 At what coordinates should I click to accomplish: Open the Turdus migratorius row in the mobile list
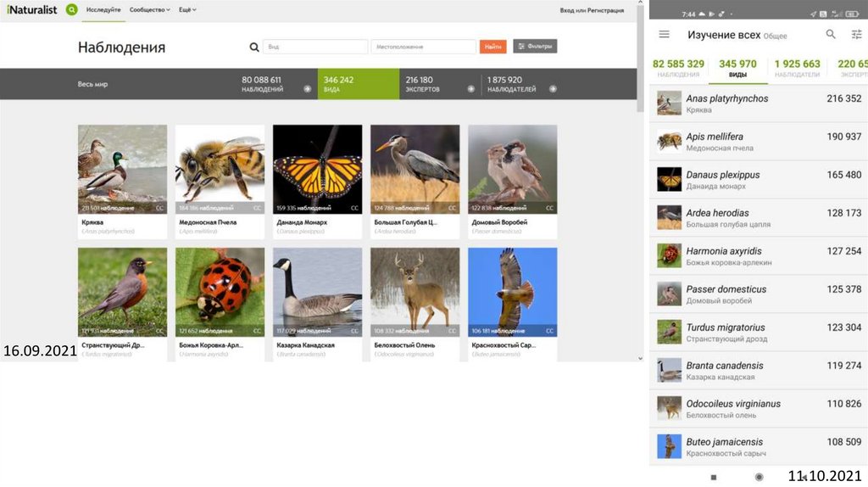(759, 333)
